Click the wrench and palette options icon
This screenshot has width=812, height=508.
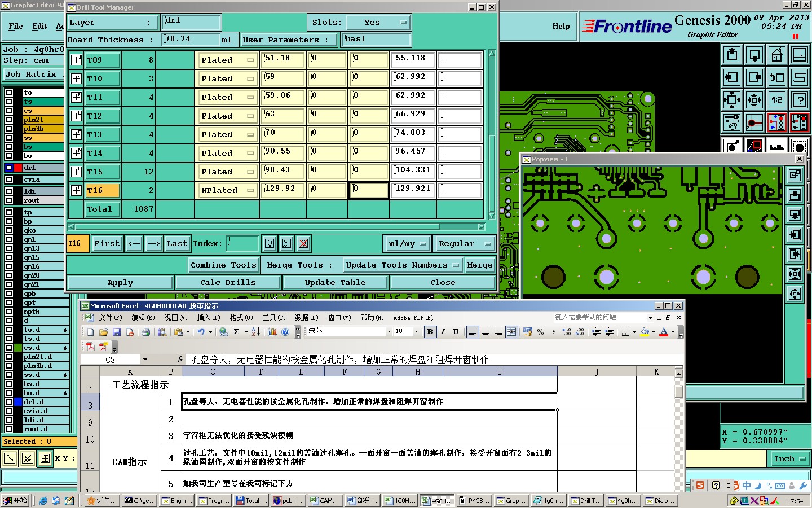point(732,122)
